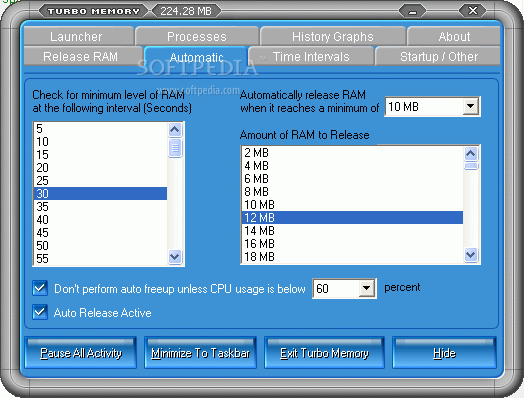Select interval 5 seconds
Image resolution: width=524 pixels, height=398 pixels.
point(100,129)
